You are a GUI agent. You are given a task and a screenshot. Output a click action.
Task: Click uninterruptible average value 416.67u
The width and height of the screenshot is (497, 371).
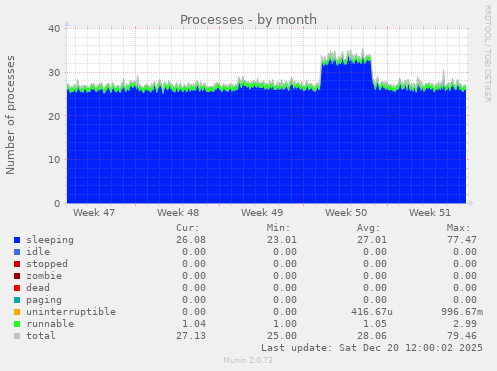point(372,312)
